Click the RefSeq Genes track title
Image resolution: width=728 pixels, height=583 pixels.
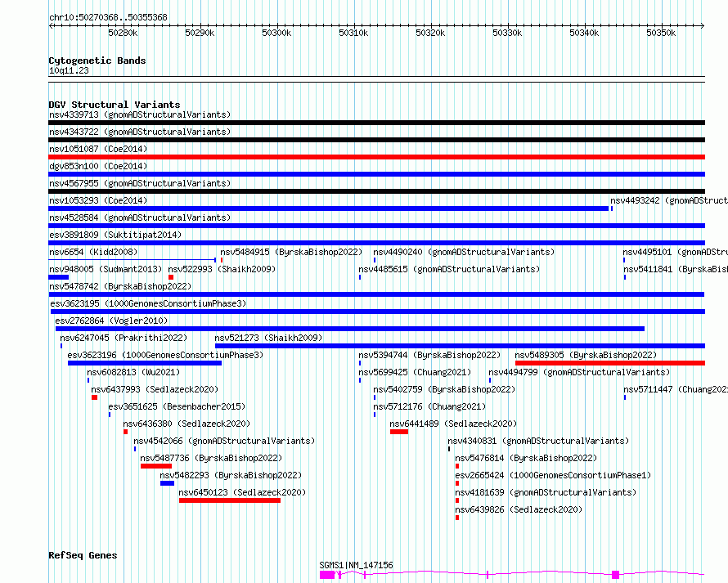click(83, 556)
